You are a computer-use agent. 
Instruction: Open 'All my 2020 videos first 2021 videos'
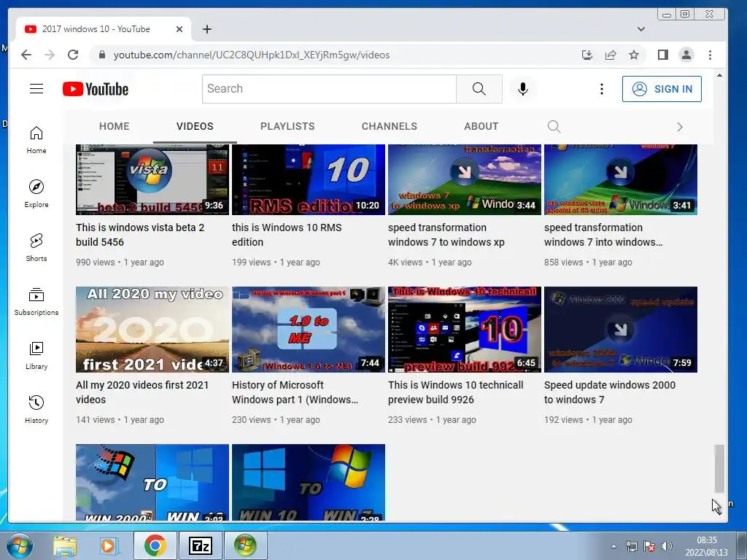[x=142, y=392]
